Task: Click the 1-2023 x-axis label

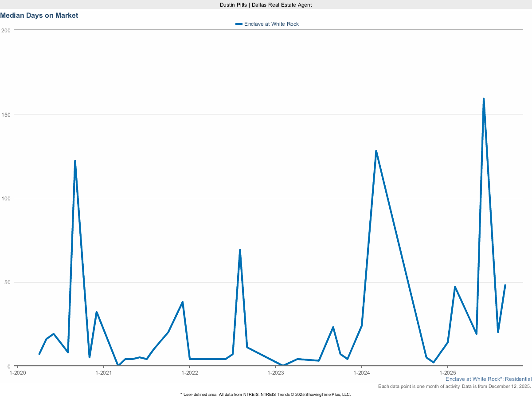Action: (276, 373)
